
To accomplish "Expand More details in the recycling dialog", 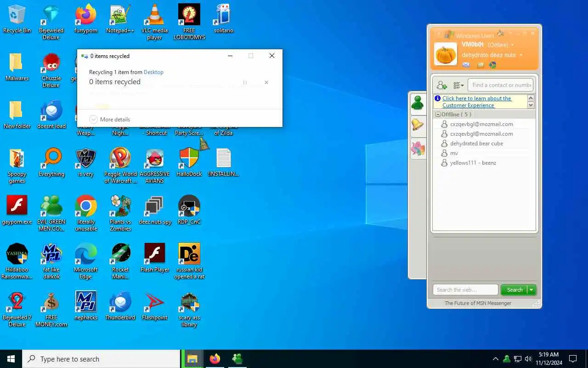I will 109,119.
